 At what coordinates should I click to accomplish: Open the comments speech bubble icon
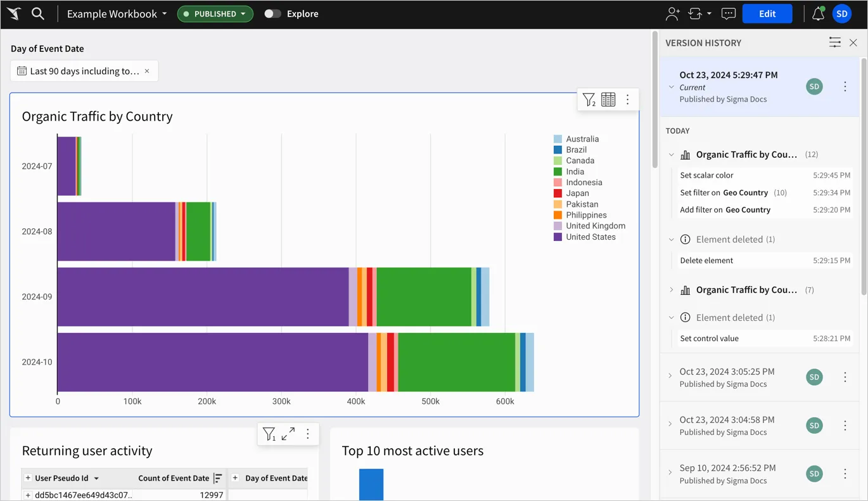[x=729, y=13]
